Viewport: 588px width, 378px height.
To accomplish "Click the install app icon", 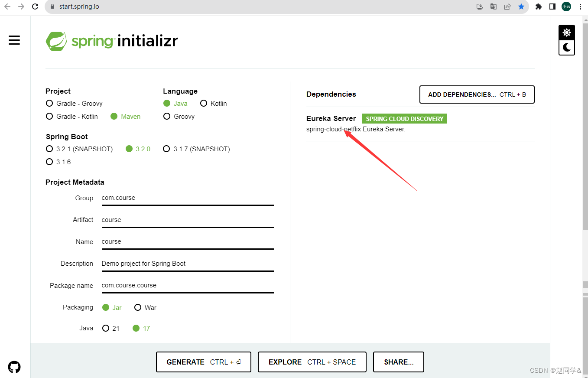I will 480,7.
